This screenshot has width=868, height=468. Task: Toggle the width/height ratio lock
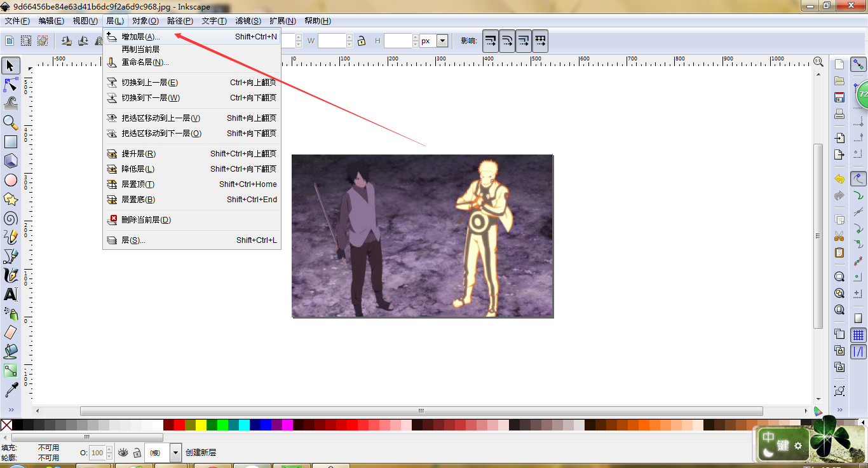(362, 41)
